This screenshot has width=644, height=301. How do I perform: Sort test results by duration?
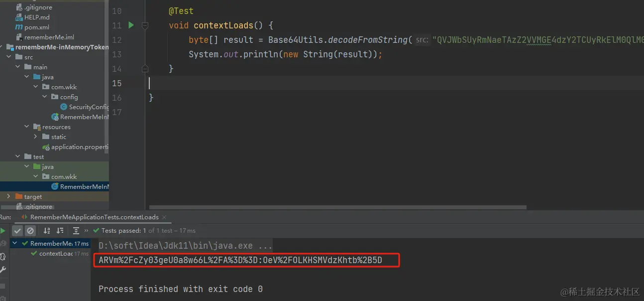[x=60, y=231]
